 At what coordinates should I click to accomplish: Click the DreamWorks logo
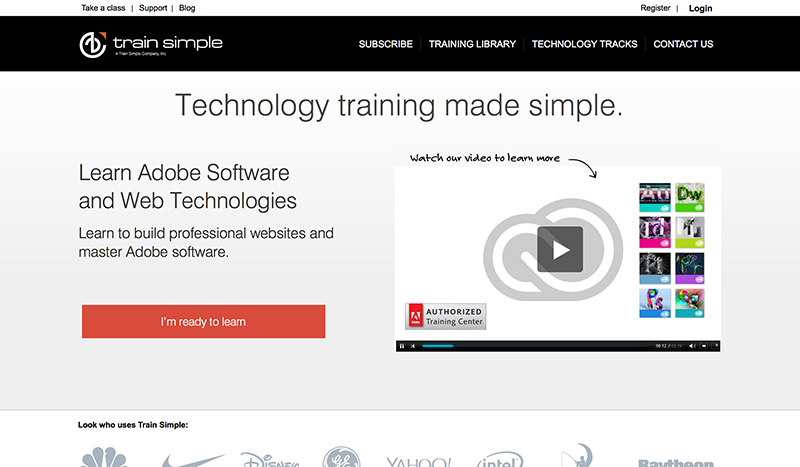pos(577,455)
